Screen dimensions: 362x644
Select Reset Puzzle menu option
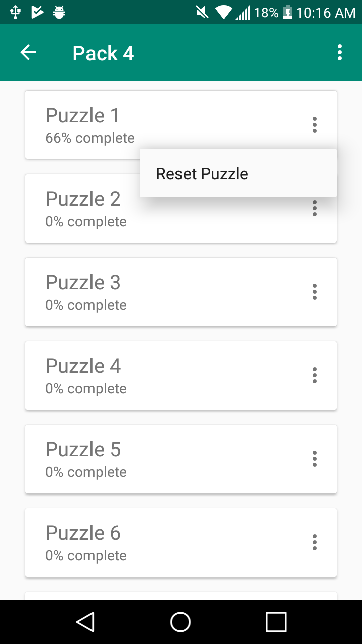coord(238,173)
